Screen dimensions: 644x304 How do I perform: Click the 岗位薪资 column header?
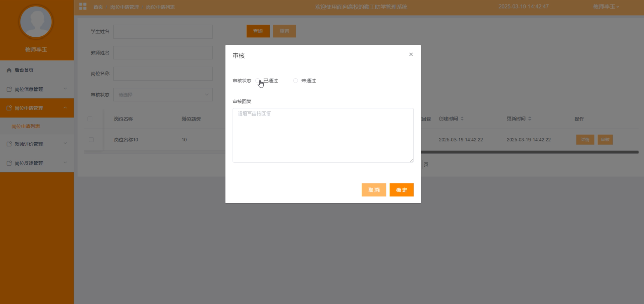[x=192, y=119]
